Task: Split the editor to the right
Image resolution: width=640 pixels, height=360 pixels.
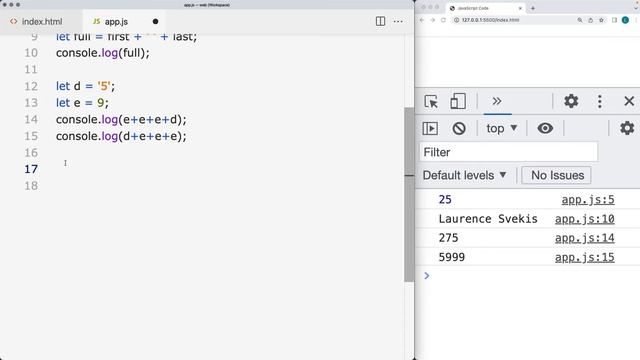Action: tap(380, 21)
